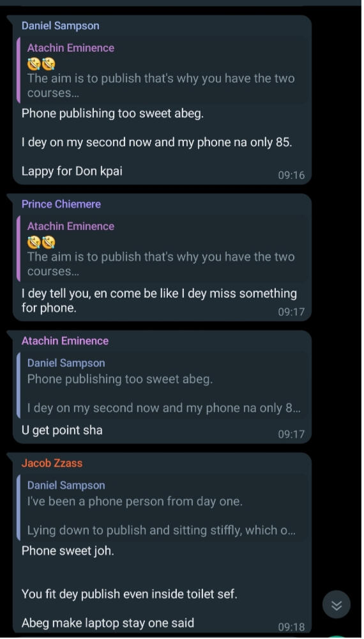Tap text 'Abeg make laptop stay one said'
The height and width of the screenshot is (639, 364).
coord(108,622)
